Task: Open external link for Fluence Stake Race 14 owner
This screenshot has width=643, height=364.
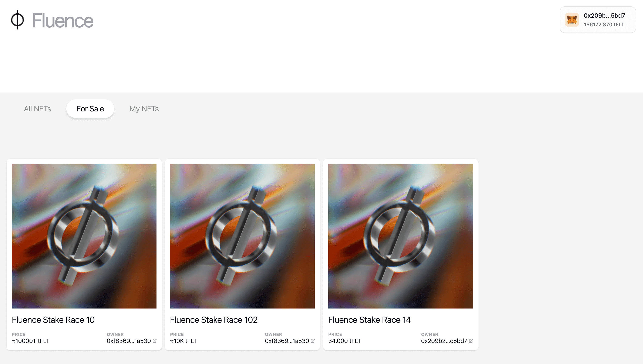Action: coord(471,340)
